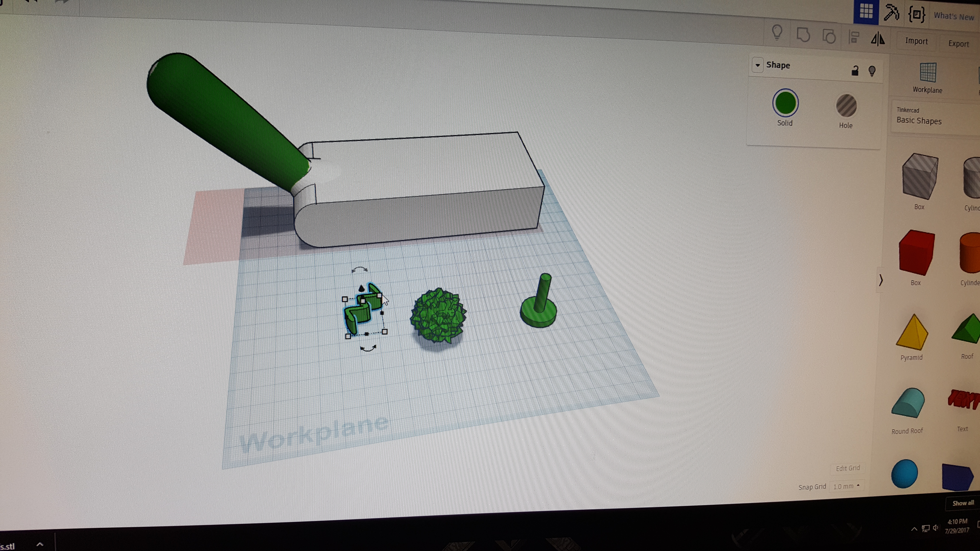Click the Export button

click(x=959, y=43)
